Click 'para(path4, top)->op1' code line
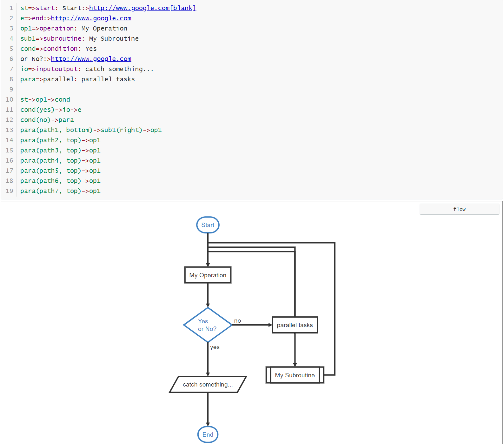Screen dimensions: 504x444 click(x=60, y=160)
